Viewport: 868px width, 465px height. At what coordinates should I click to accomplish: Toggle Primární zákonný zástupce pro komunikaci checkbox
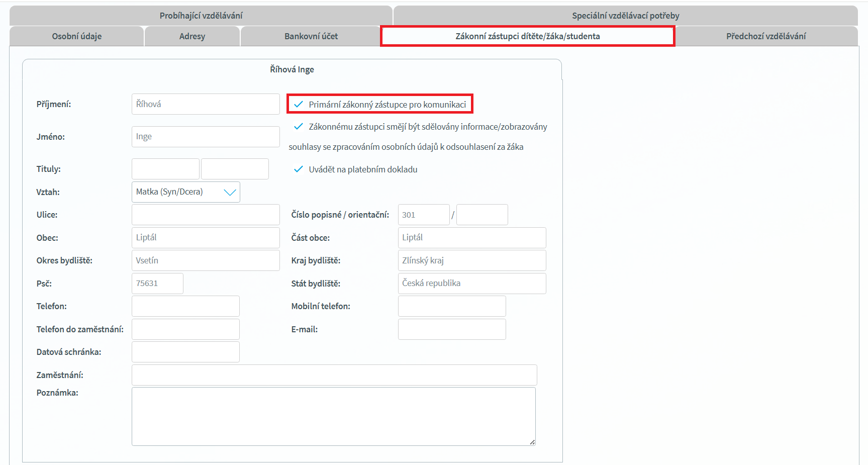pyautogui.click(x=299, y=105)
